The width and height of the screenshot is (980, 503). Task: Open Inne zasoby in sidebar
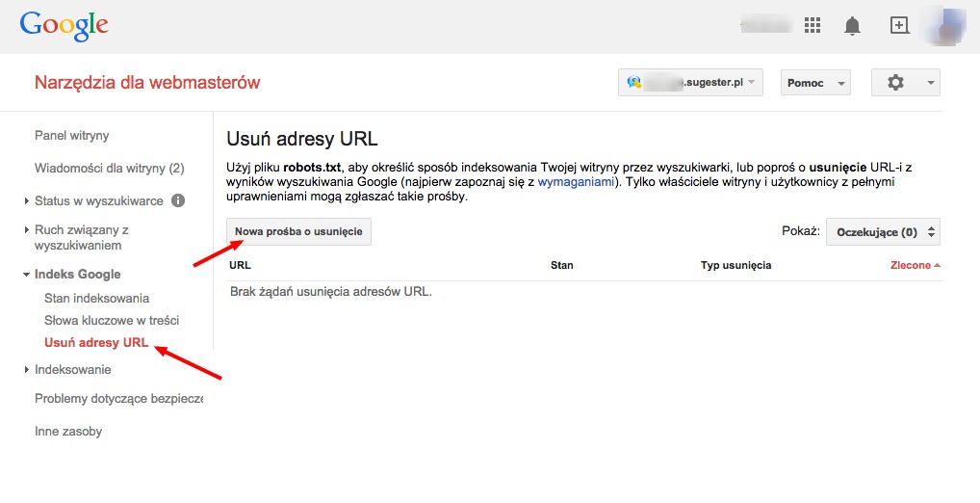click(x=68, y=432)
